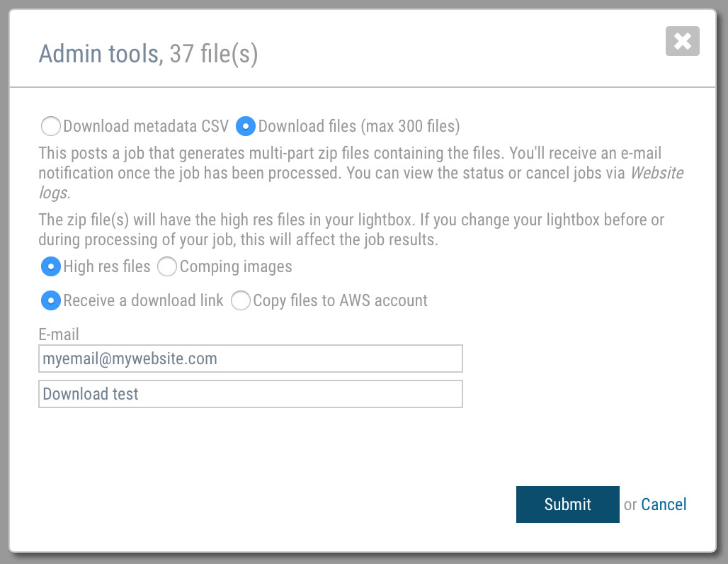Click the X icon in the corner
The image size is (728, 564).
tap(682, 41)
